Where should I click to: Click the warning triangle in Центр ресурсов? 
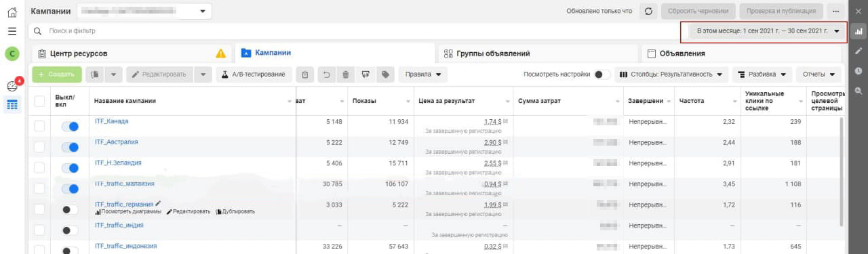point(221,54)
